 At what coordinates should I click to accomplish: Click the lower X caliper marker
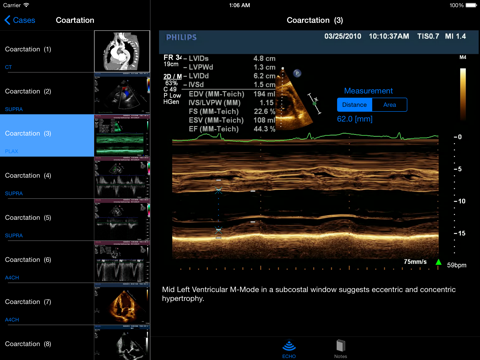pyautogui.click(x=218, y=230)
